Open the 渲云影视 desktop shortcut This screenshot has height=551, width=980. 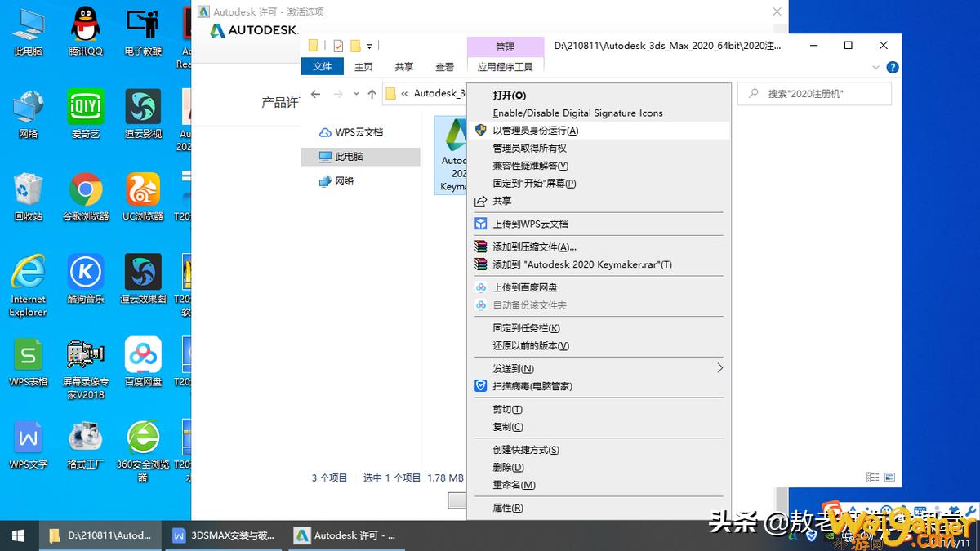click(x=143, y=113)
